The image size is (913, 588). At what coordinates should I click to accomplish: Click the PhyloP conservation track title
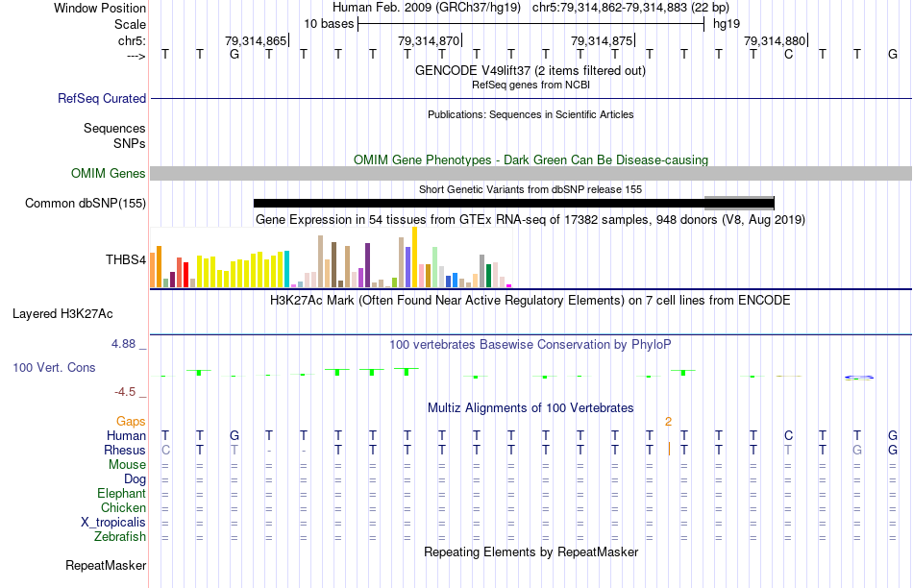click(x=531, y=344)
